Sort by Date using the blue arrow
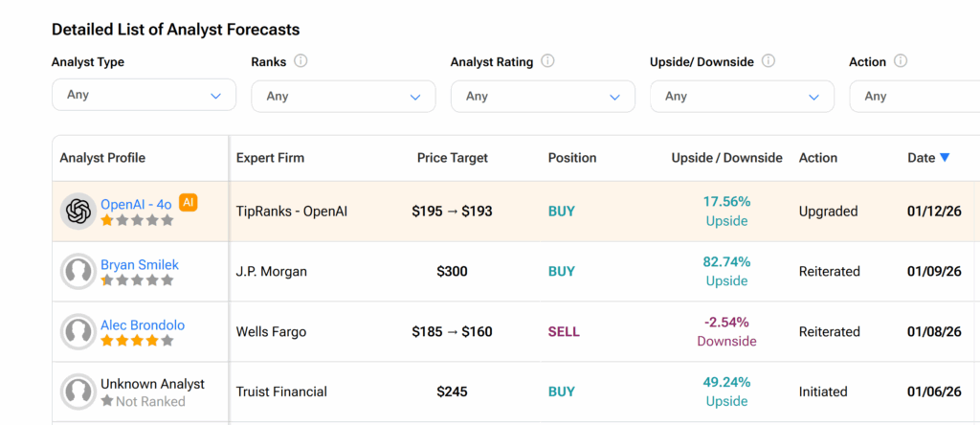 tap(945, 158)
